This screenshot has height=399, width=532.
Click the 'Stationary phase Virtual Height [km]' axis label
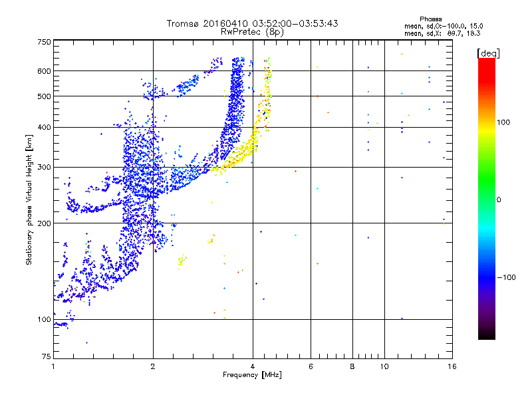pos(29,200)
